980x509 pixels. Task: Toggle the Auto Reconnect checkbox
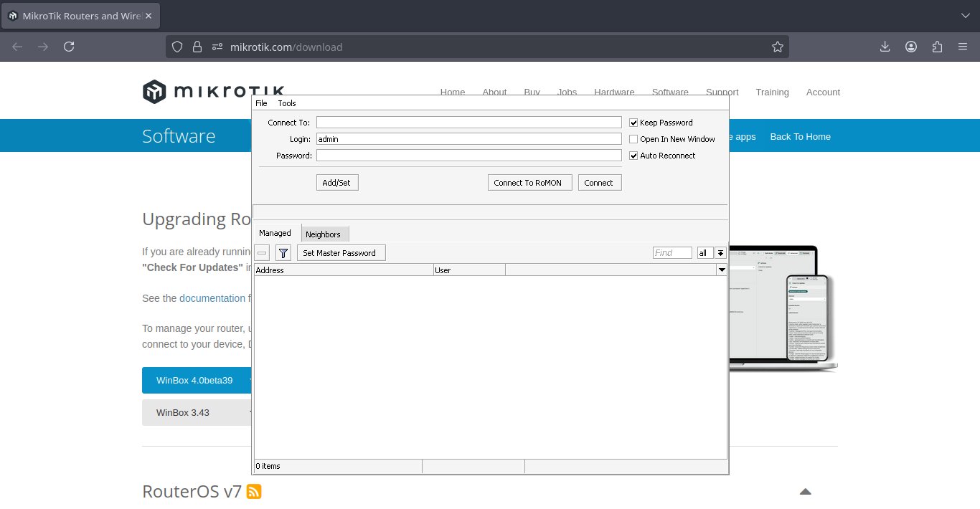(x=633, y=156)
